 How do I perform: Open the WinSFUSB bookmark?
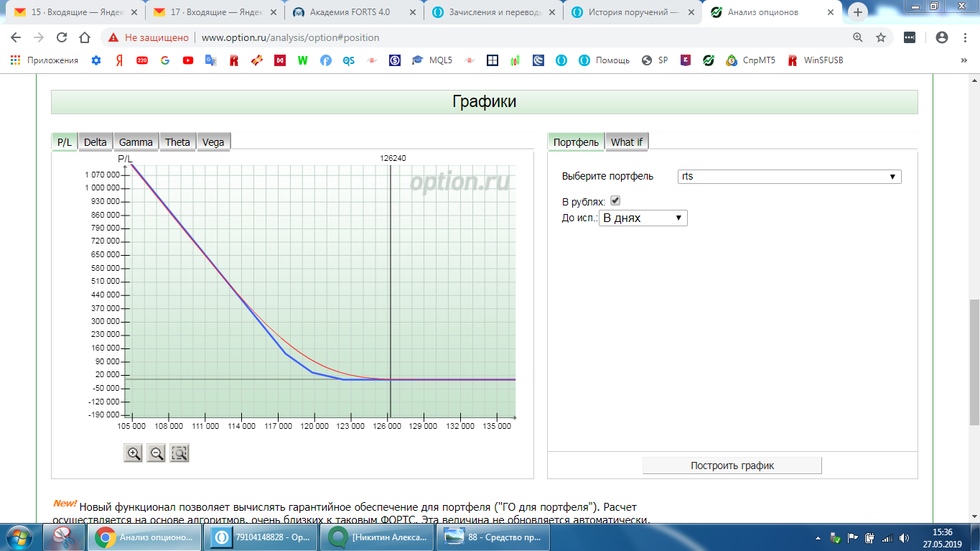(815, 60)
